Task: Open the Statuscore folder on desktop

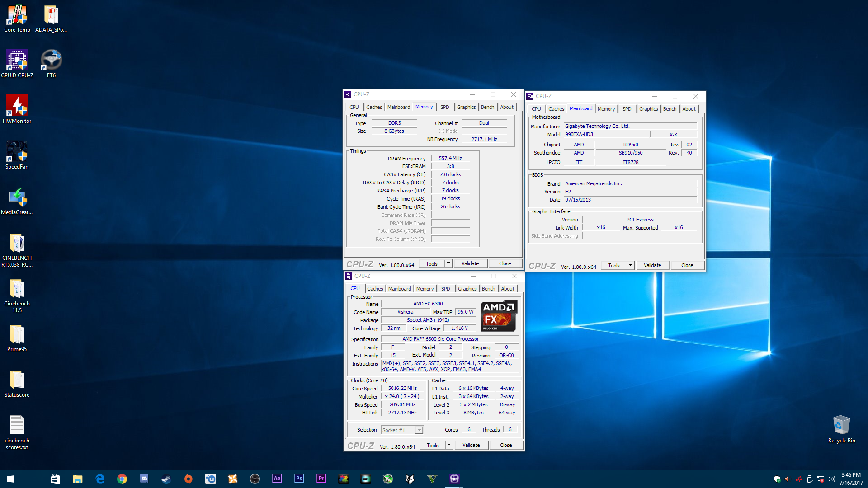Action: [17, 384]
